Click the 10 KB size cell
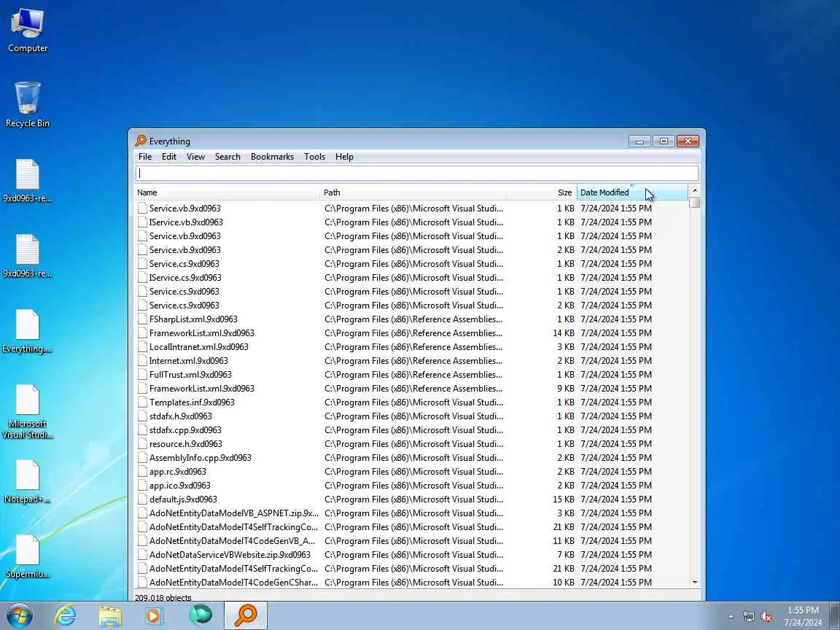Viewport: 840px width, 630px height. [564, 583]
